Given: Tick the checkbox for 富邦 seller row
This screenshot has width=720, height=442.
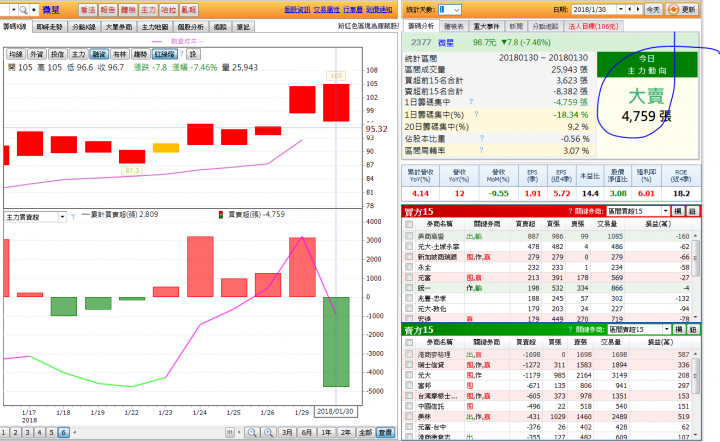Looking at the screenshot, I should point(409,386).
